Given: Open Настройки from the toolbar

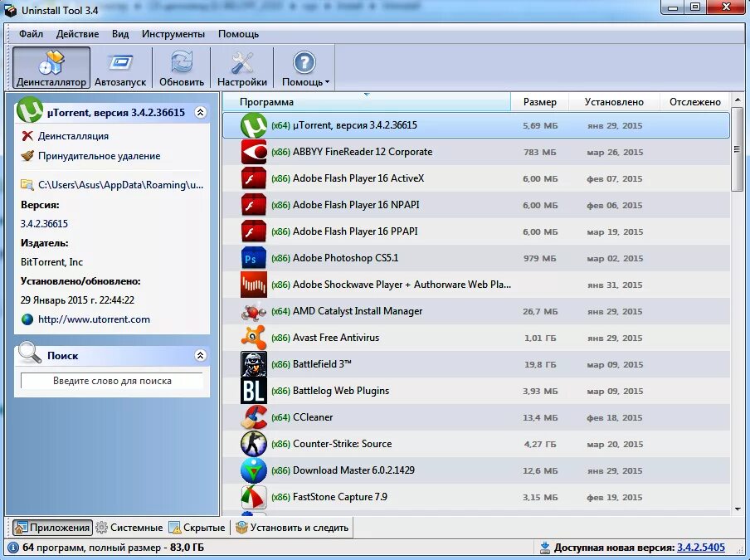Looking at the screenshot, I should [x=242, y=68].
